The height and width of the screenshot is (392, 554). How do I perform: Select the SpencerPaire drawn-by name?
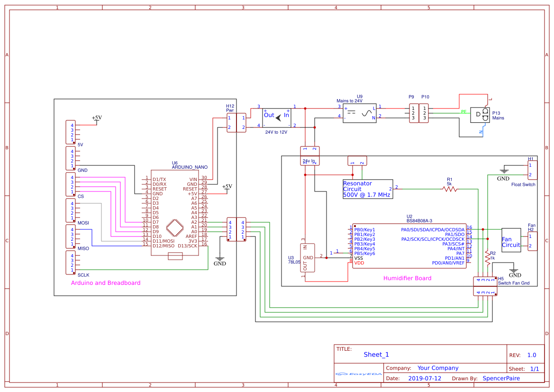point(501,378)
